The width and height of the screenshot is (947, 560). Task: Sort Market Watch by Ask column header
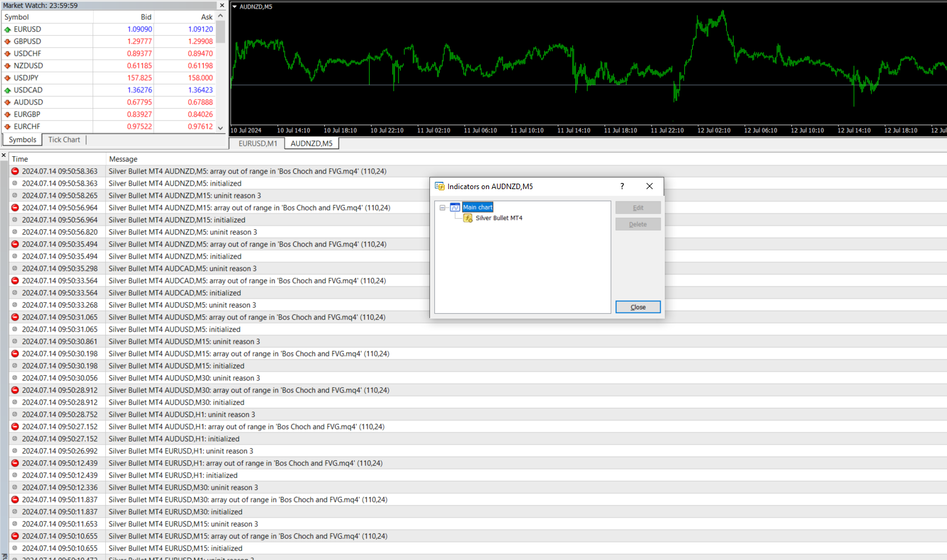click(185, 17)
